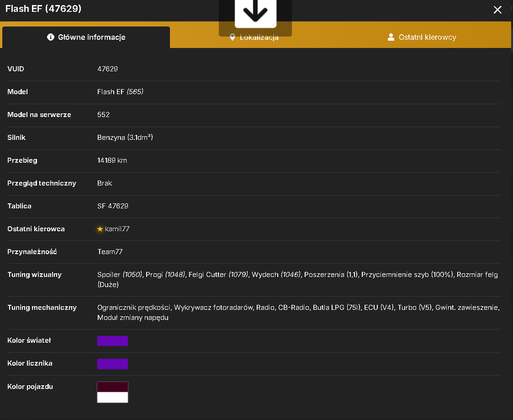
Task: Click the Spoiler (1050) tuning entry
Action: [x=120, y=275]
